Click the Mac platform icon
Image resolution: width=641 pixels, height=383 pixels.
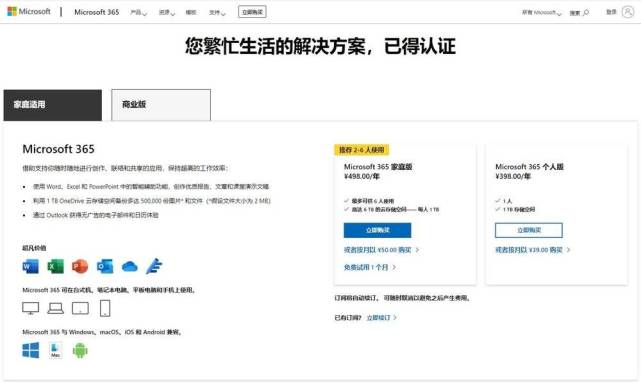click(56, 350)
